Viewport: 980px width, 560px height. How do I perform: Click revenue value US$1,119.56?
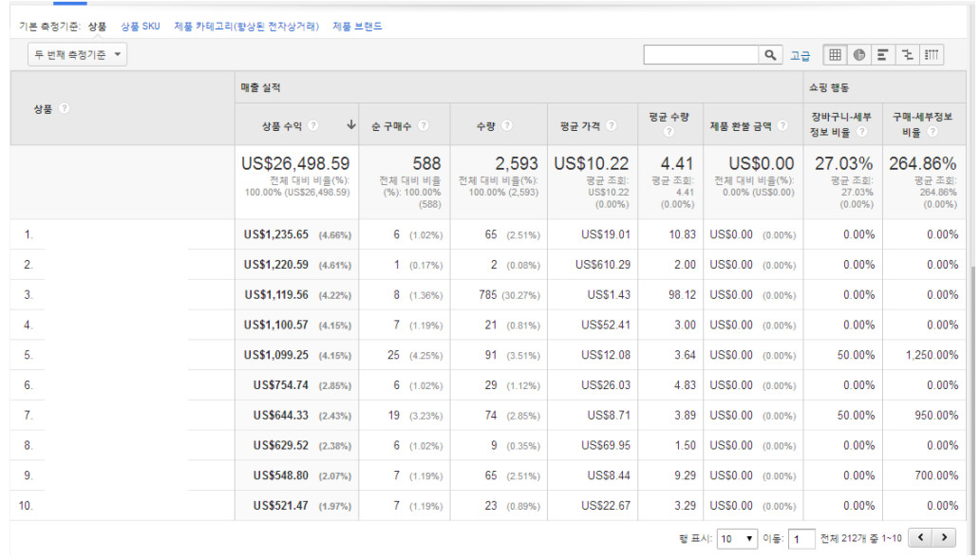click(x=275, y=294)
